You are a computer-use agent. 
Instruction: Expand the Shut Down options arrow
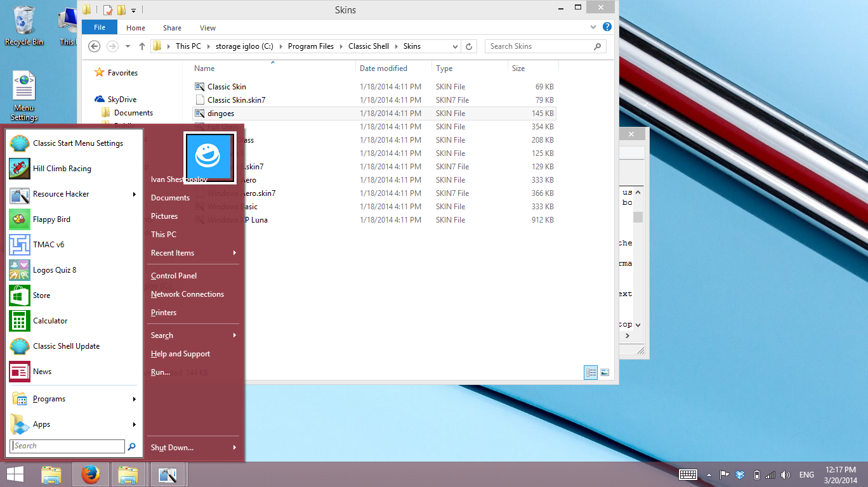[x=235, y=448]
